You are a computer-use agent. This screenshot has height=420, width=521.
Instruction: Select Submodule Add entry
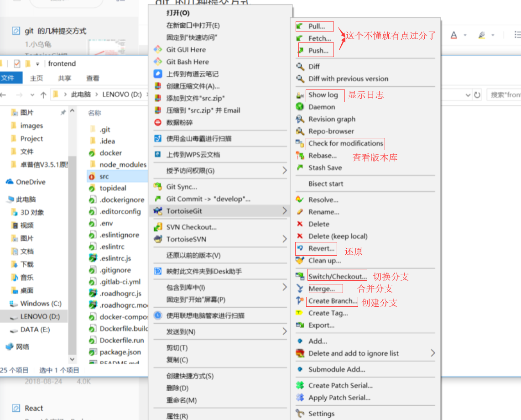[365, 369]
